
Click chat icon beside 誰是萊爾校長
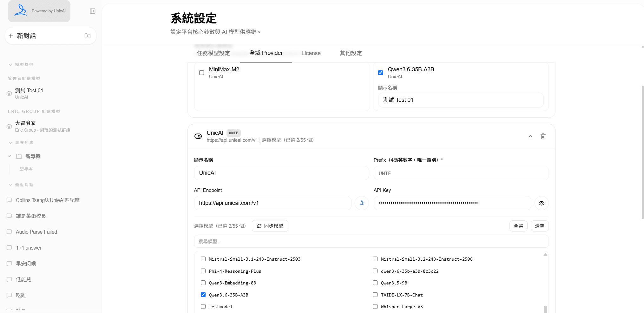click(9, 216)
